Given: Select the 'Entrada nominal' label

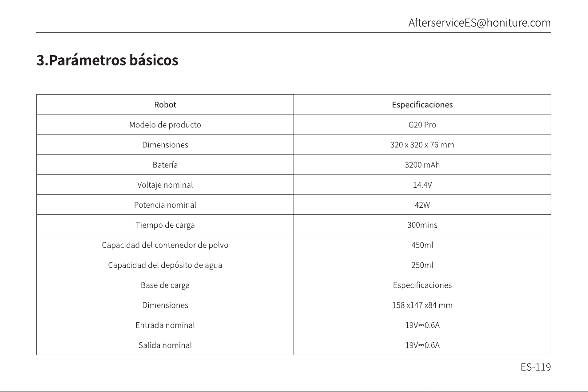Looking at the screenshot, I should pos(165,325).
